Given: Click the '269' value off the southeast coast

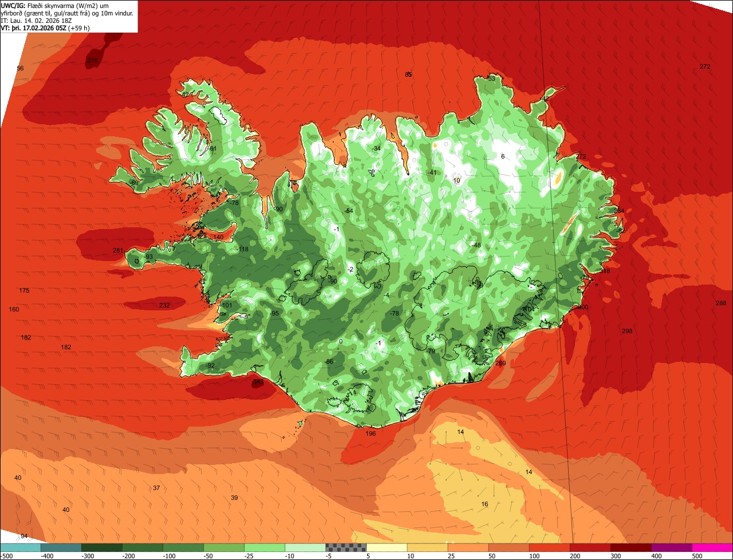Looking at the screenshot, I should (501, 363).
